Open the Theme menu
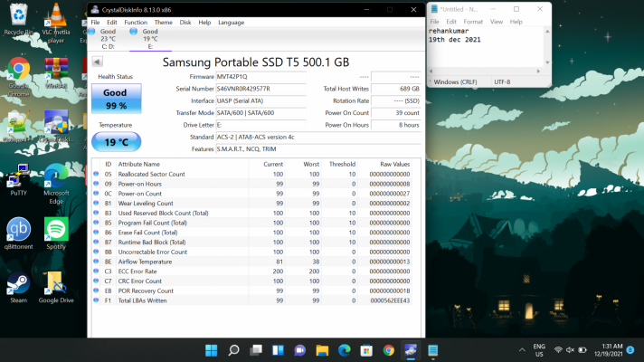 (x=163, y=23)
